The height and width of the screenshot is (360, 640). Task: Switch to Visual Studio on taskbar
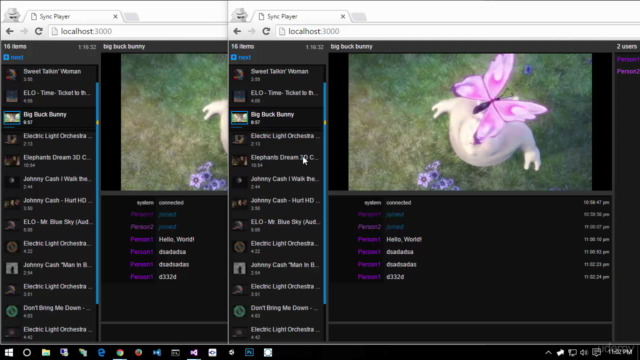[194, 352]
